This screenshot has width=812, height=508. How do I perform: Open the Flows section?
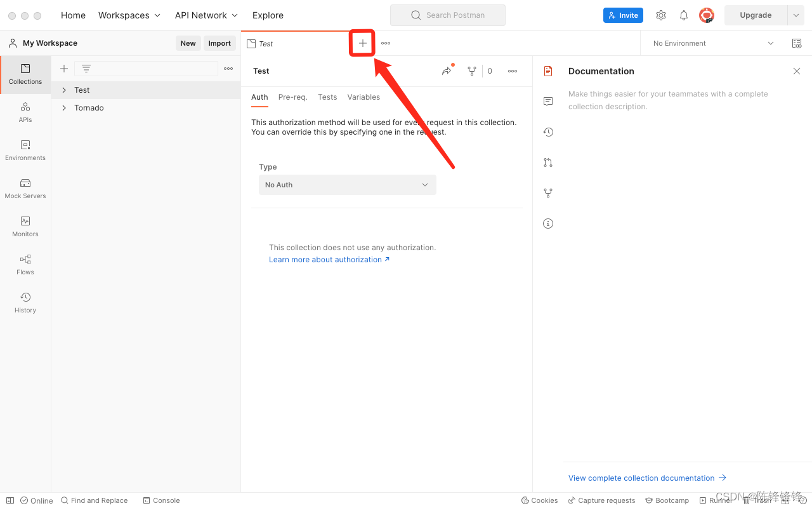(x=25, y=265)
